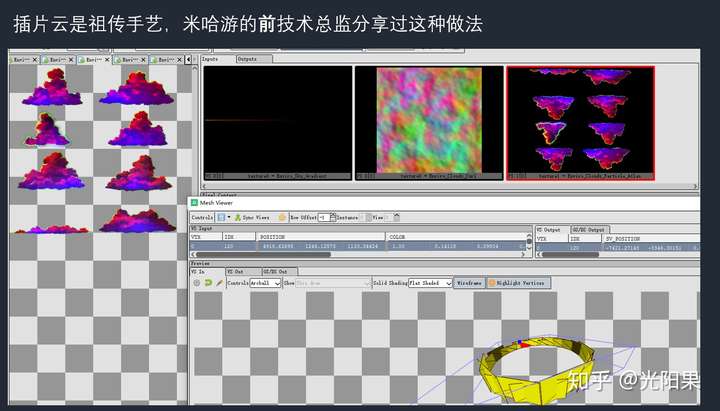Click the input thumbnails scrollbar right arrow
The width and height of the screenshot is (720, 411).
(695, 186)
